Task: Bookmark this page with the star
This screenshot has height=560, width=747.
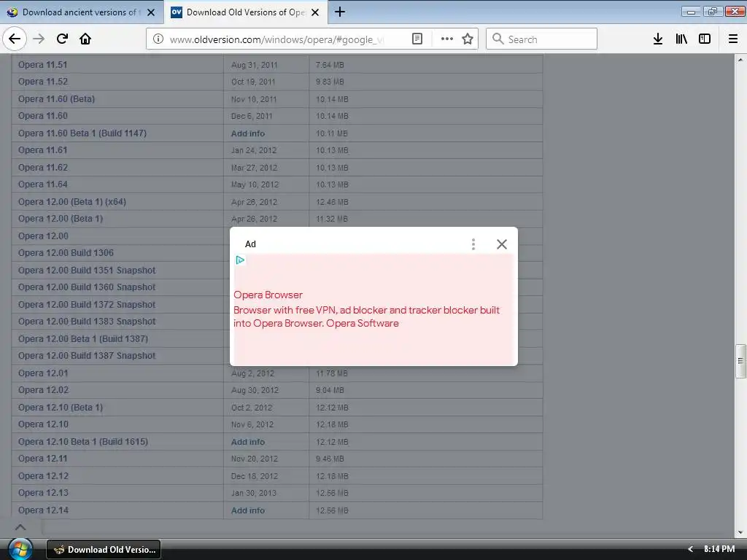Action: tap(468, 39)
